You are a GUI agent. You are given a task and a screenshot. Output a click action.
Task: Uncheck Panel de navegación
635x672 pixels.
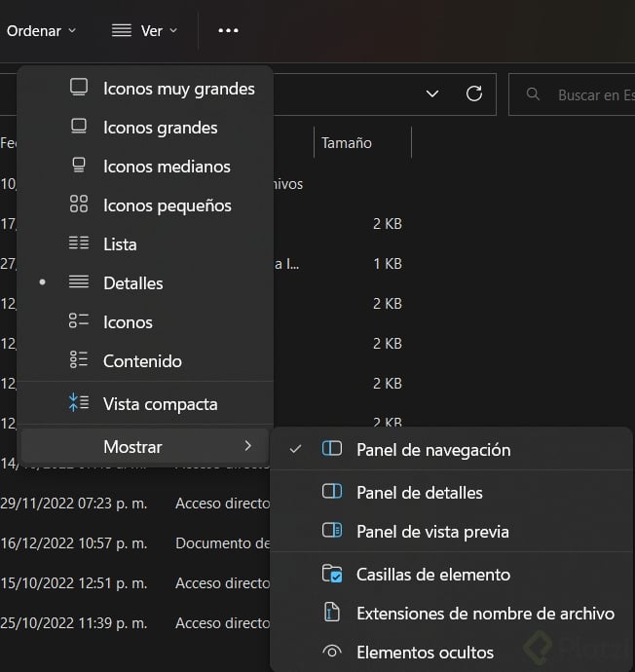[432, 449]
